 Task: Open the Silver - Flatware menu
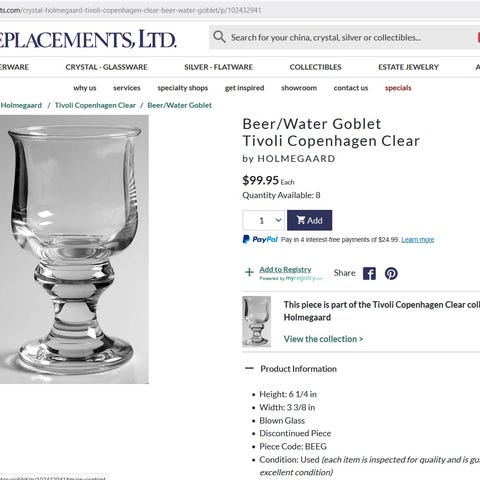point(219,67)
